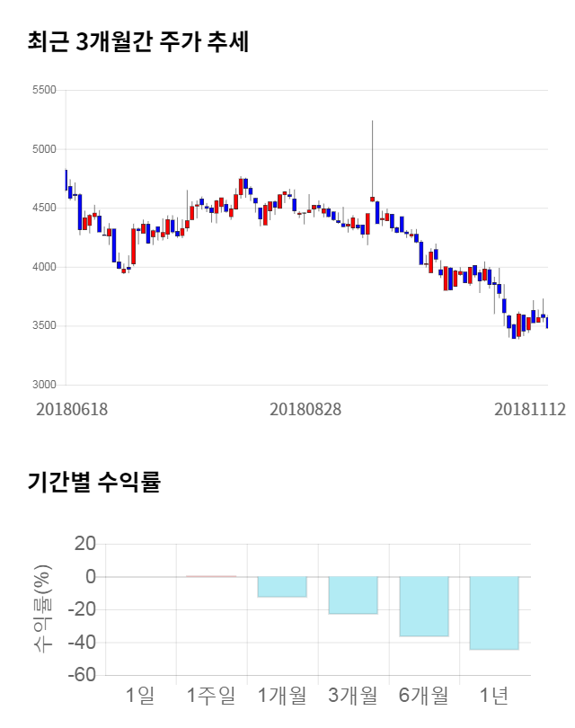Select the 3개월 return bar
The width and height of the screenshot is (575, 728).
(352, 595)
